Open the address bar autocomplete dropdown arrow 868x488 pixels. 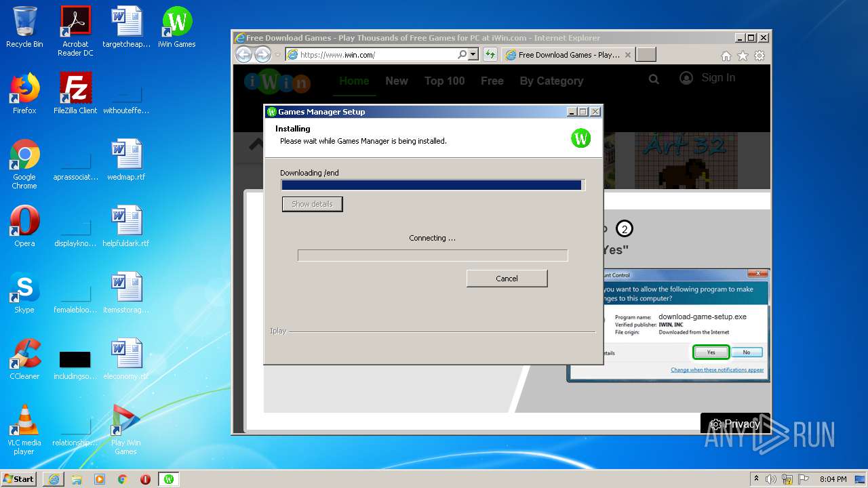pyautogui.click(x=473, y=55)
